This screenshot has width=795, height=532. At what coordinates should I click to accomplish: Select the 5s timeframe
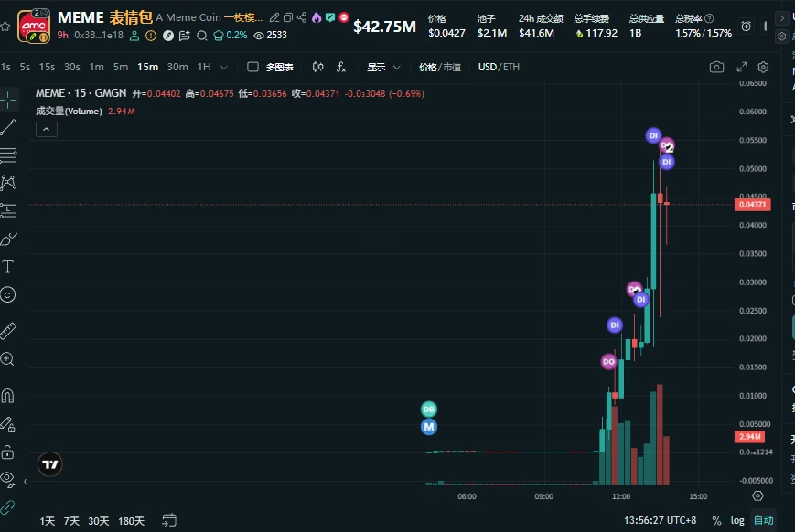click(25, 67)
